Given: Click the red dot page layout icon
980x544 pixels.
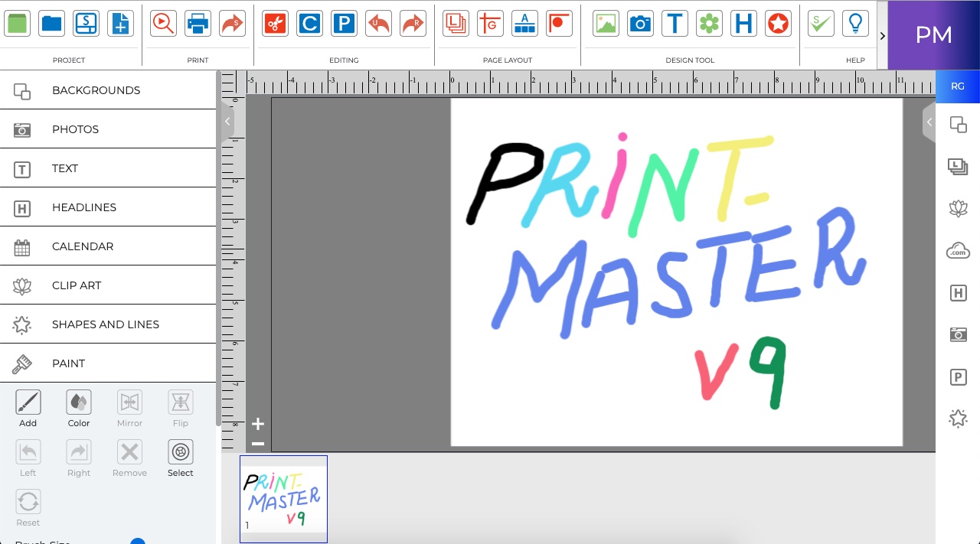Looking at the screenshot, I should coord(559,23).
